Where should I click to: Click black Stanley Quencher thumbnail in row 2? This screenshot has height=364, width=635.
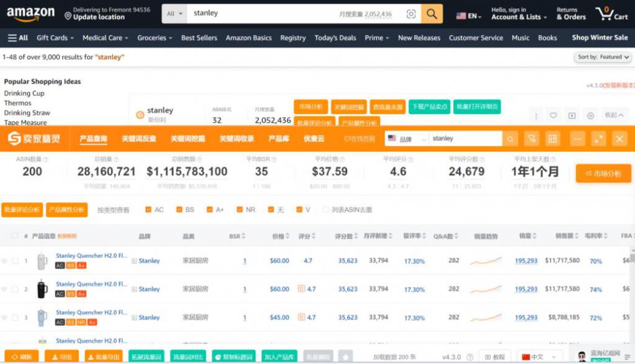coord(42,289)
